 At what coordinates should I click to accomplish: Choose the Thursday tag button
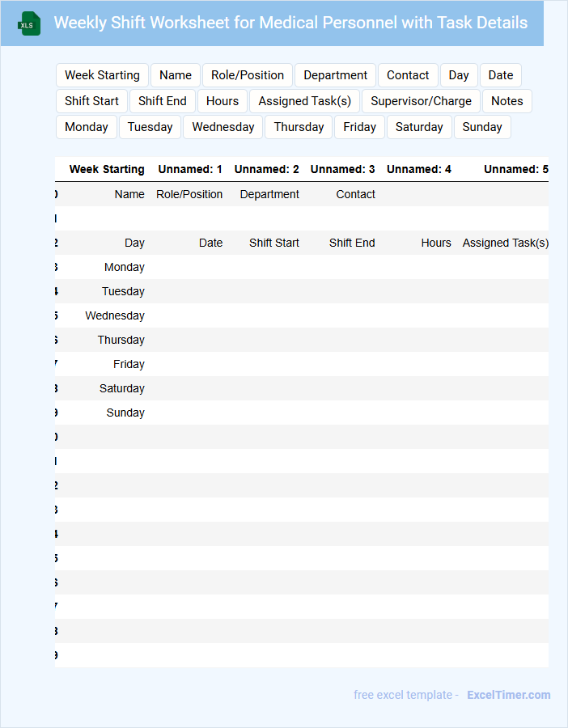click(x=299, y=127)
